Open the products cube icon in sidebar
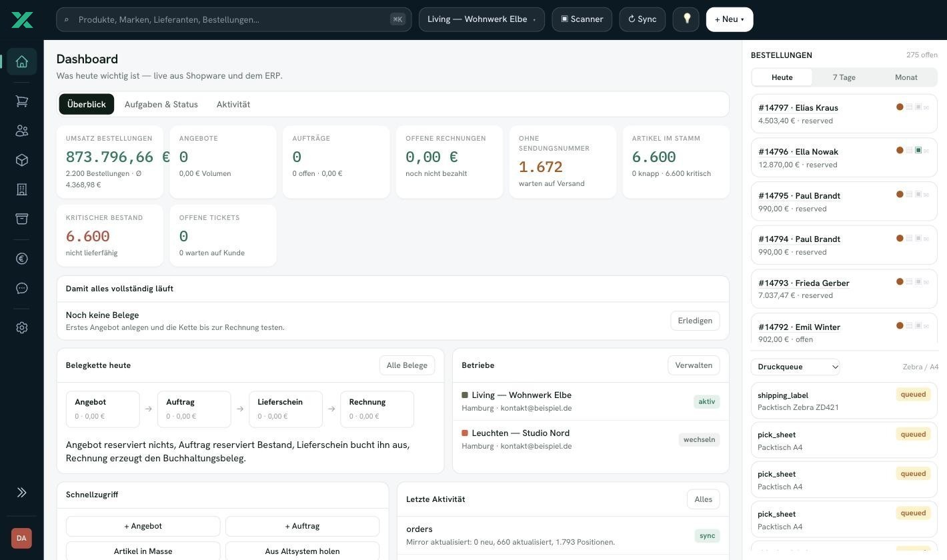 pos(21,160)
